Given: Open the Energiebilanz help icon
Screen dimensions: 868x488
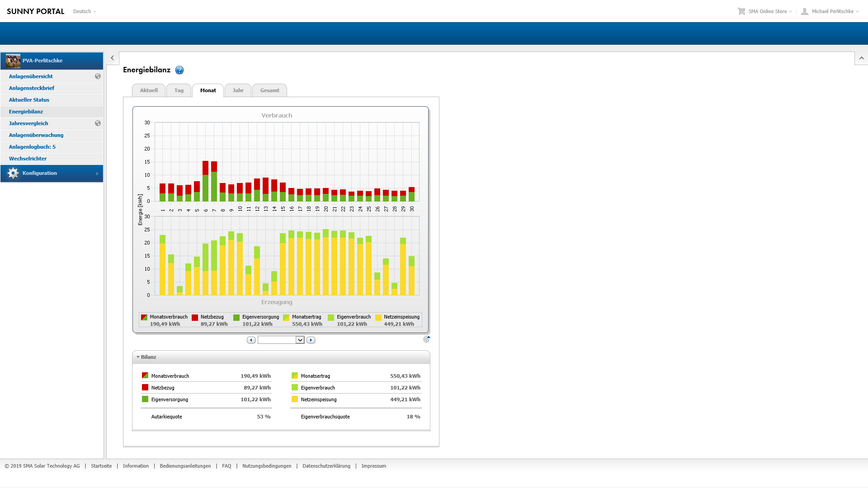Looking at the screenshot, I should pyautogui.click(x=179, y=70).
